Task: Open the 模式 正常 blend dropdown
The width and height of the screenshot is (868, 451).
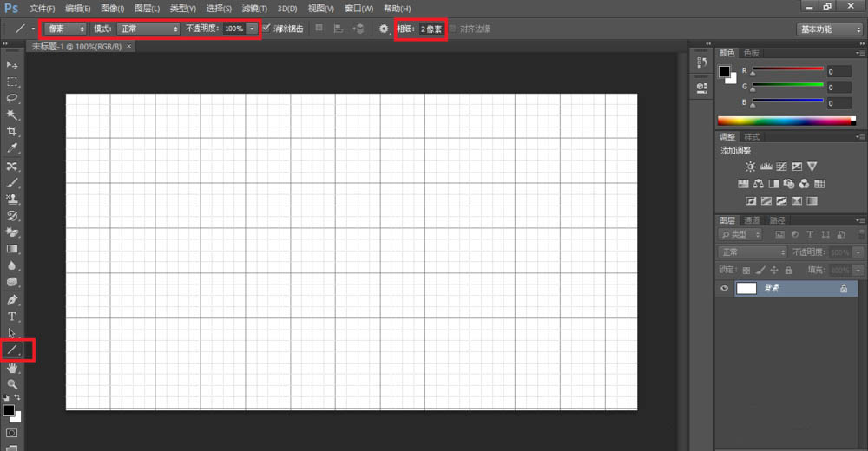Action: pos(148,29)
